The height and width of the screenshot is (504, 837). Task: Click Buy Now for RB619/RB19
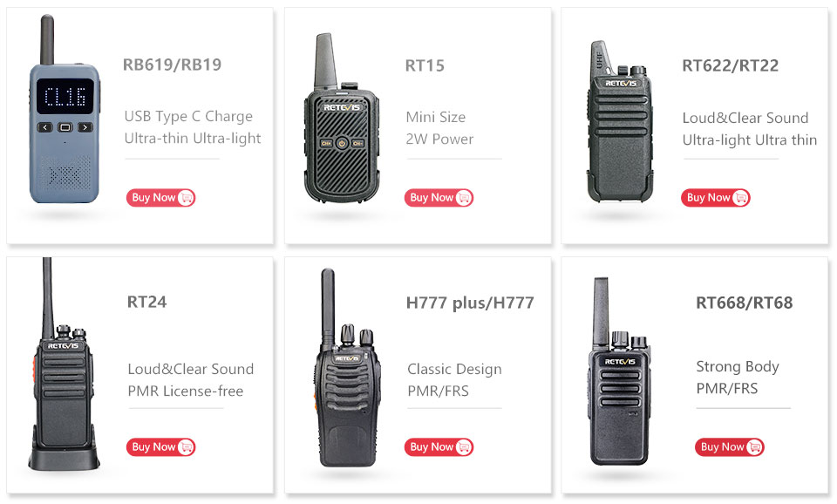point(160,198)
